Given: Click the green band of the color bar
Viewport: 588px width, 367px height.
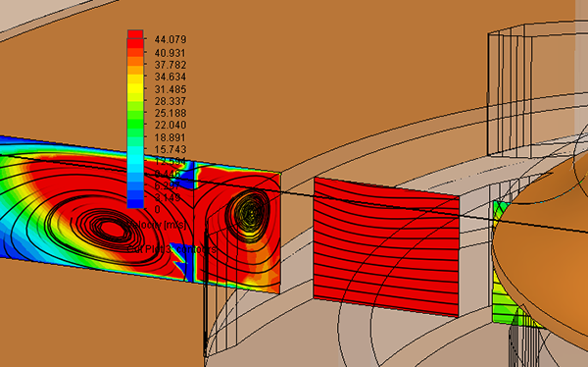Looking at the screenshot, I should [x=135, y=124].
